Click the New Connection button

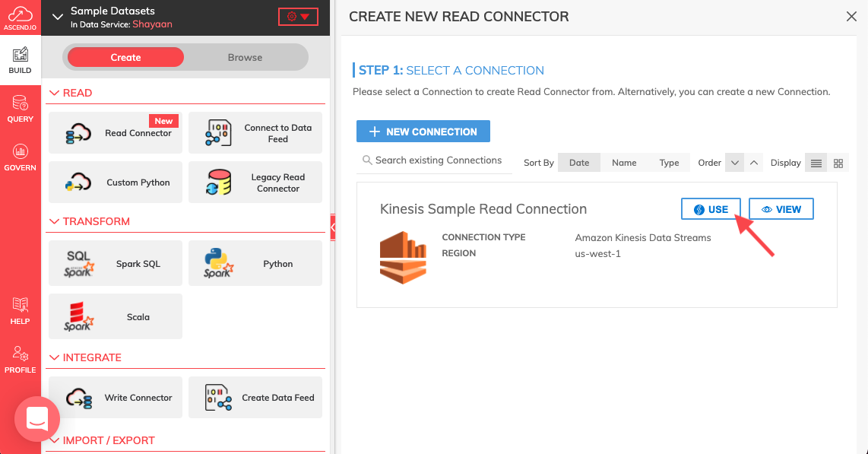click(423, 132)
